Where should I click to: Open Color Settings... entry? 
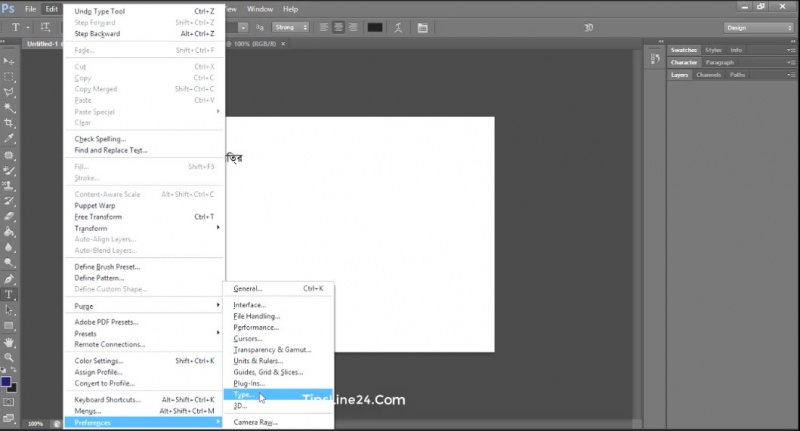[144, 361]
